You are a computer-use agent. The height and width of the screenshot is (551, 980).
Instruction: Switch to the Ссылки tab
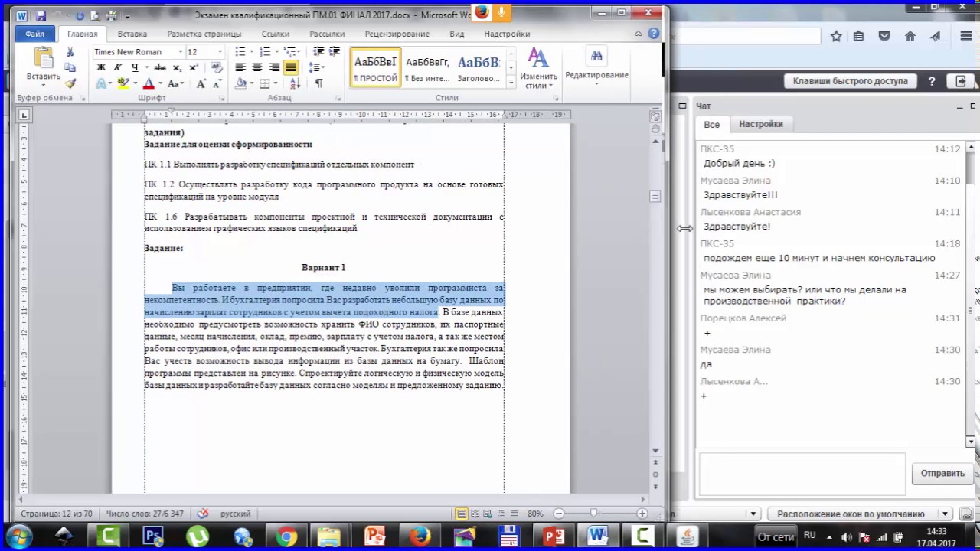275,34
